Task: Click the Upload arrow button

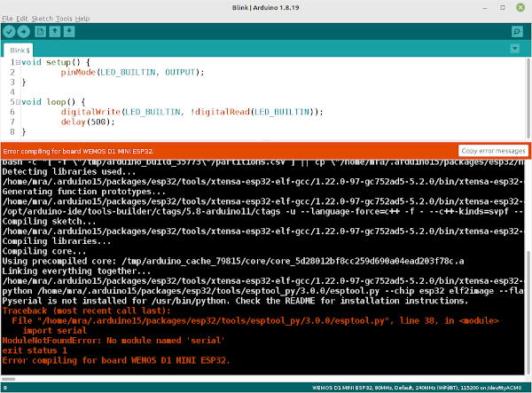Action: point(23,32)
